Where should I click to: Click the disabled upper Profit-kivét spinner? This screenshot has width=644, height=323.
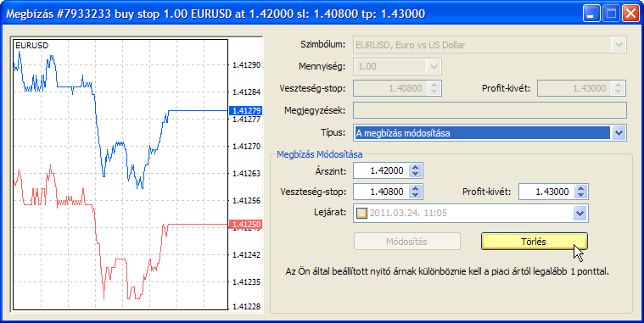click(619, 88)
